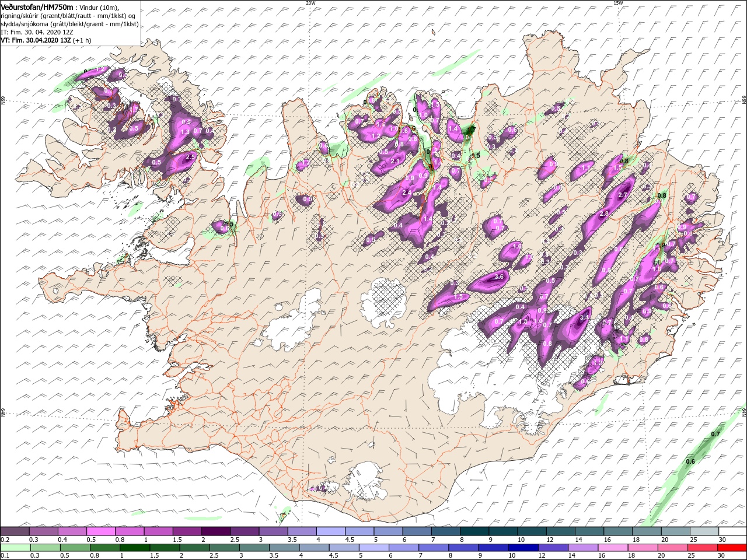
Task: Click the 3.6 snowfall value on the map
Action: coord(499,276)
